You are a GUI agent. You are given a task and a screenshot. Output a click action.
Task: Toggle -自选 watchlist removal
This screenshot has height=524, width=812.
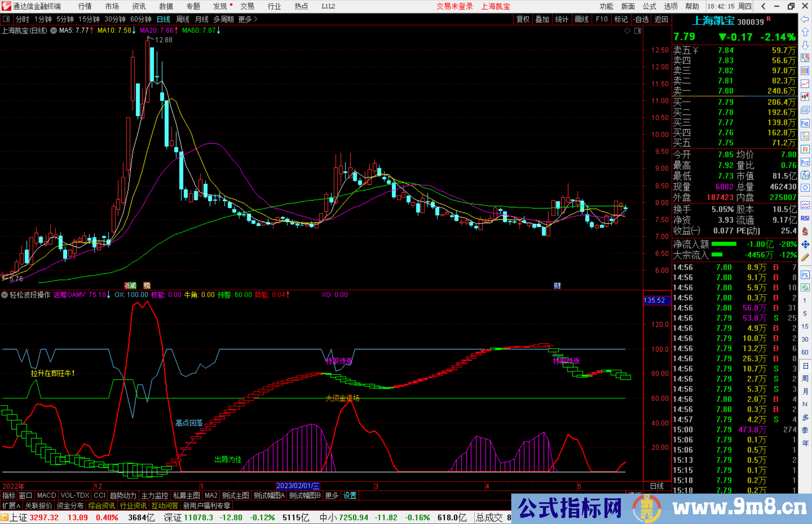click(x=641, y=19)
